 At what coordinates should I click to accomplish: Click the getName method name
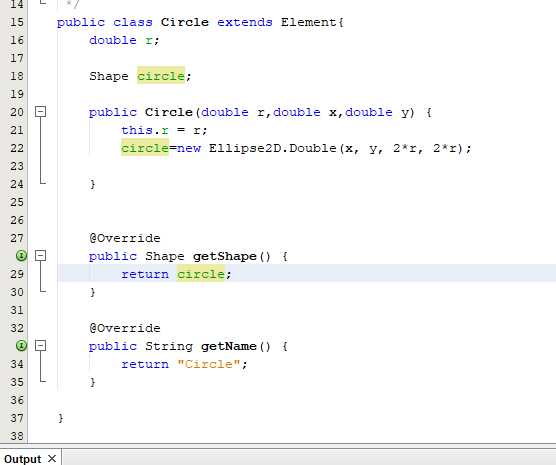(229, 346)
